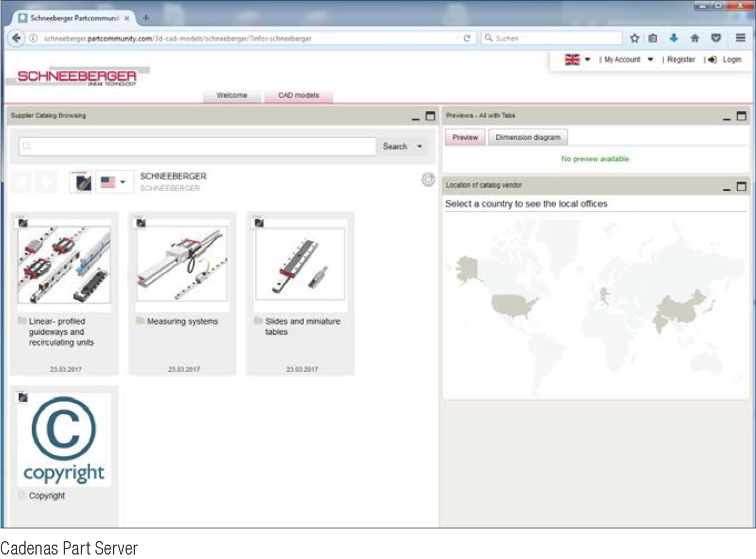Image resolution: width=756 pixels, height=559 pixels.
Task: Click the bookmark star icon
Action: point(634,38)
